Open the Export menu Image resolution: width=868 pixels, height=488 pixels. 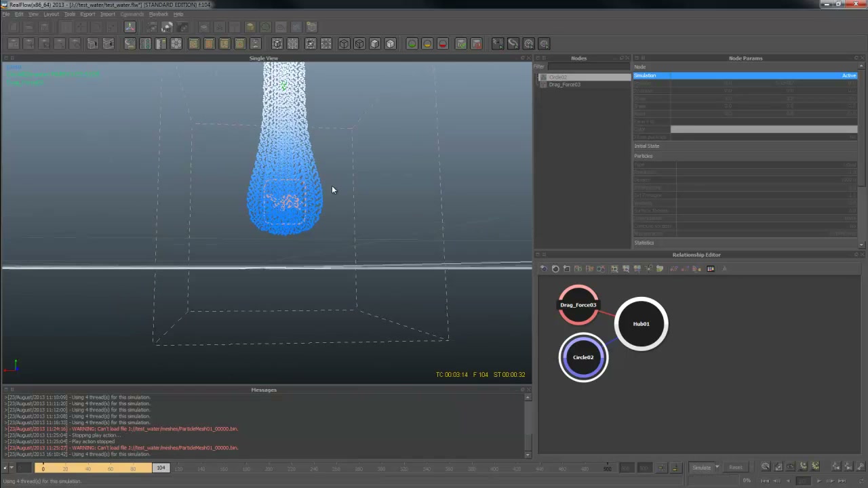point(87,14)
